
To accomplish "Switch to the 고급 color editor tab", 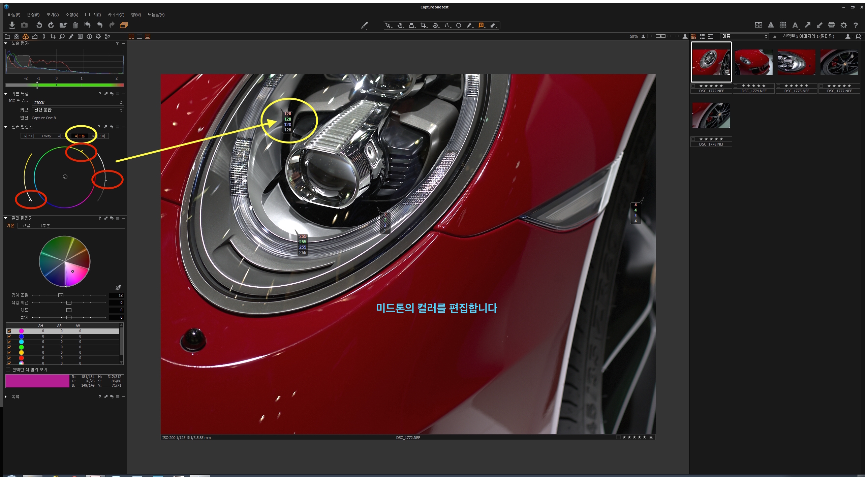I will point(26,225).
